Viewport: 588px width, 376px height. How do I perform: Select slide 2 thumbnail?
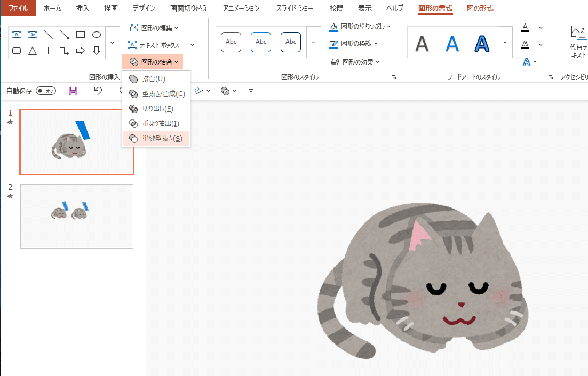pyautogui.click(x=76, y=216)
